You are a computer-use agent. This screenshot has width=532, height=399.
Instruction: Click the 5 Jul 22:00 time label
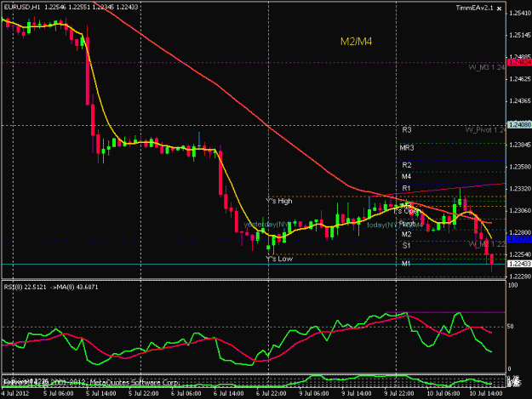point(144,394)
